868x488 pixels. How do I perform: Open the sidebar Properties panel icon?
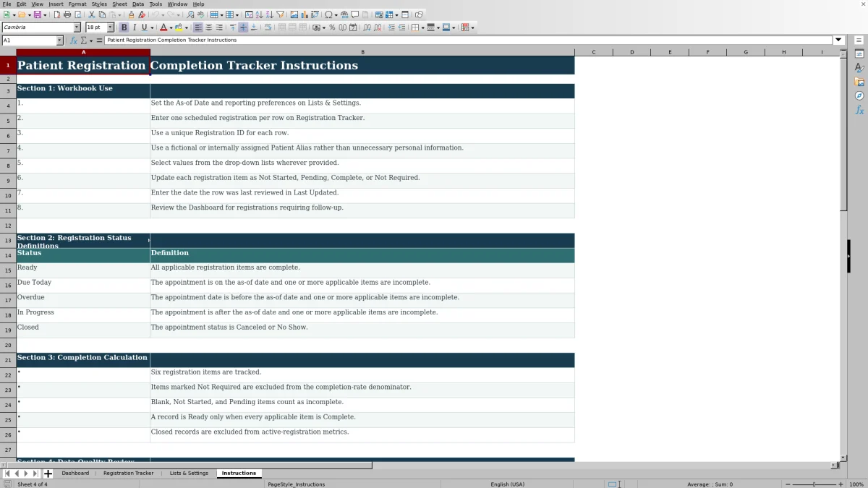(859, 54)
